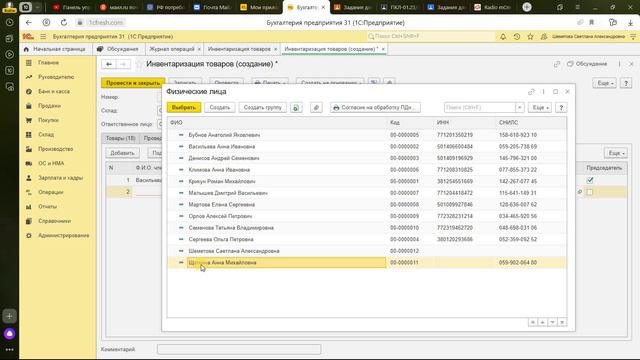Open the 1C notifications bell

click(503, 36)
